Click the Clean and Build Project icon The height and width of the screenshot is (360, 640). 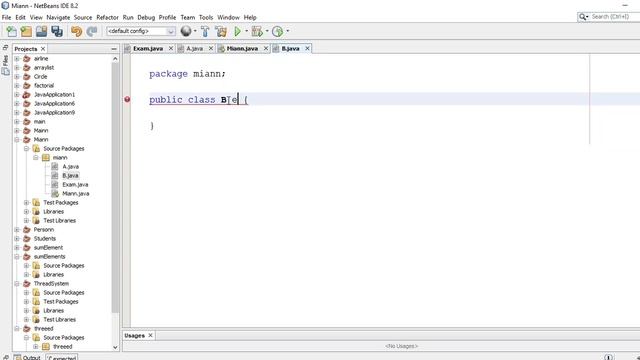(221, 31)
